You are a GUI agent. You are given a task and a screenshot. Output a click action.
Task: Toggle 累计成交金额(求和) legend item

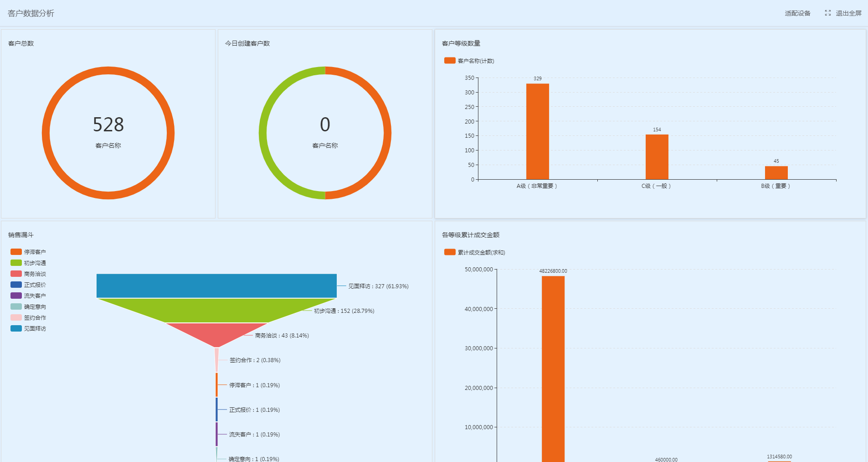tap(475, 252)
